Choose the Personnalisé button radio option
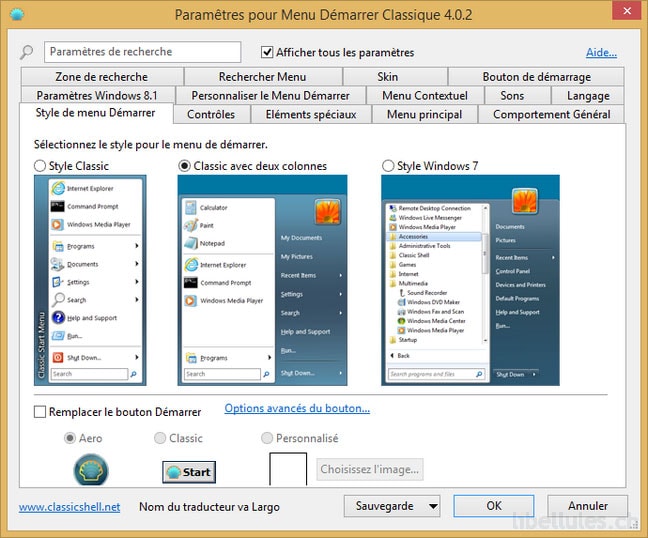 click(x=267, y=438)
